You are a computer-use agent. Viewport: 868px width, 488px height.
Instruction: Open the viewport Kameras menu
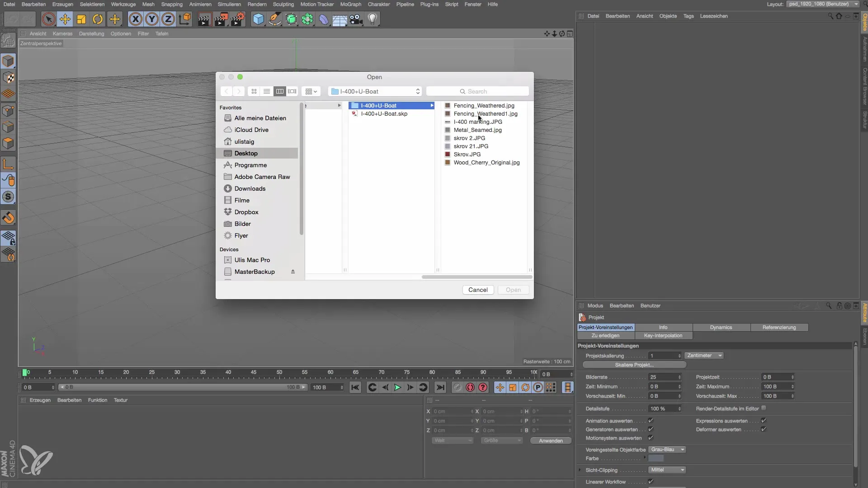click(62, 33)
